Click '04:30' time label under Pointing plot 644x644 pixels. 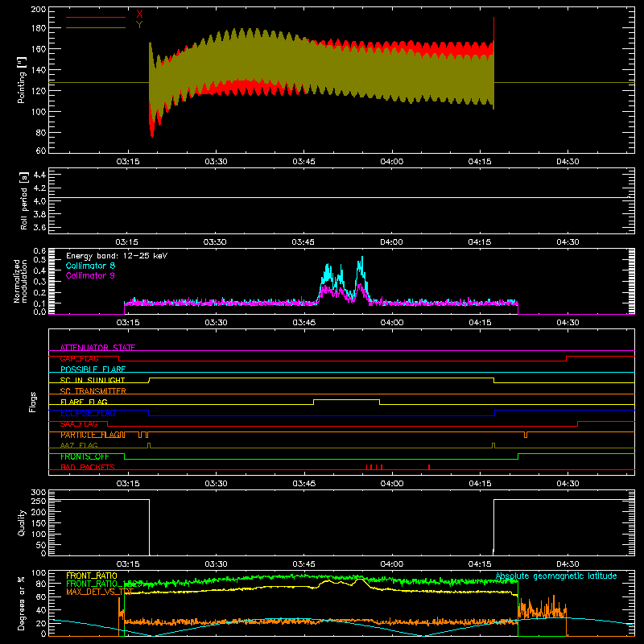568,162
